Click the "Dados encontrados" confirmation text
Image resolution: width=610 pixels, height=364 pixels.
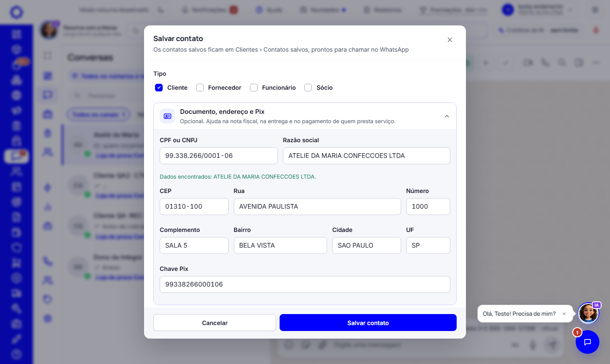point(238,176)
